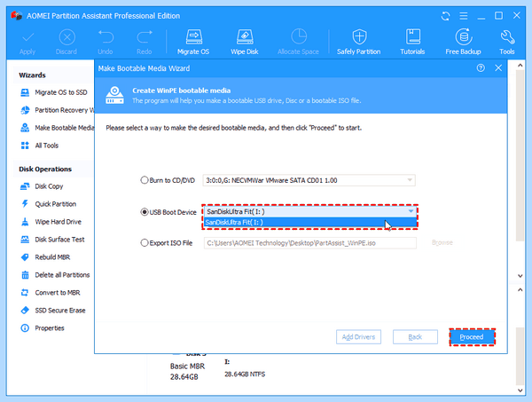
Task: Click upper panel scrollbar up arrow
Action: [x=520, y=65]
